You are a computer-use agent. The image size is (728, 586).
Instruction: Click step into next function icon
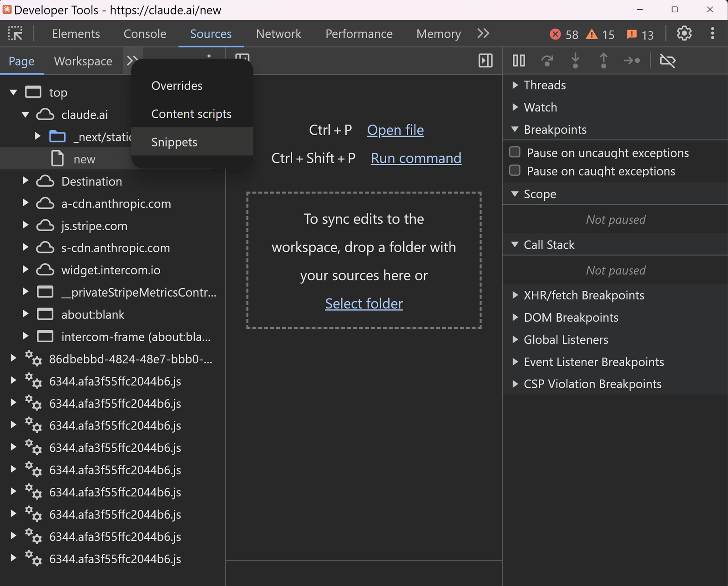pos(575,61)
